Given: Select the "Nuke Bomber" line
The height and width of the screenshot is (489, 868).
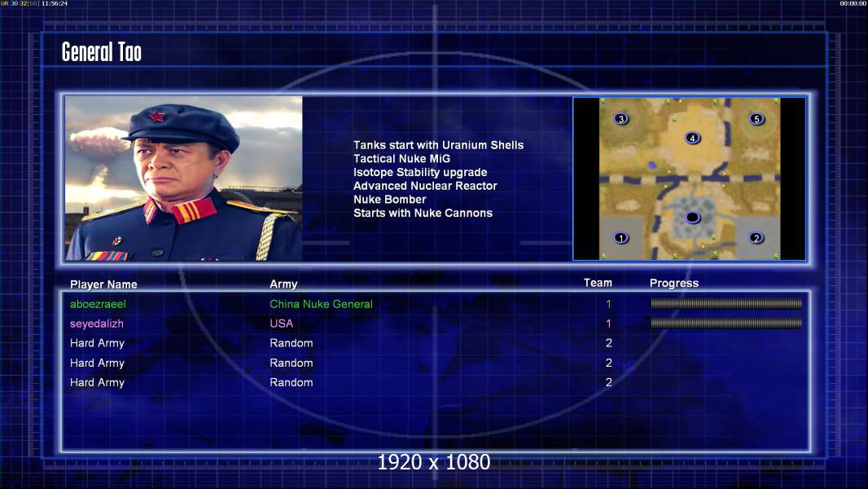Looking at the screenshot, I should (x=390, y=200).
